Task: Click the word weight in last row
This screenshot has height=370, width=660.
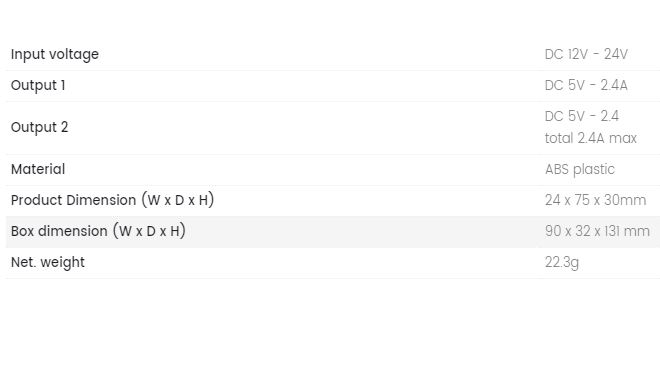Action: click(x=62, y=263)
